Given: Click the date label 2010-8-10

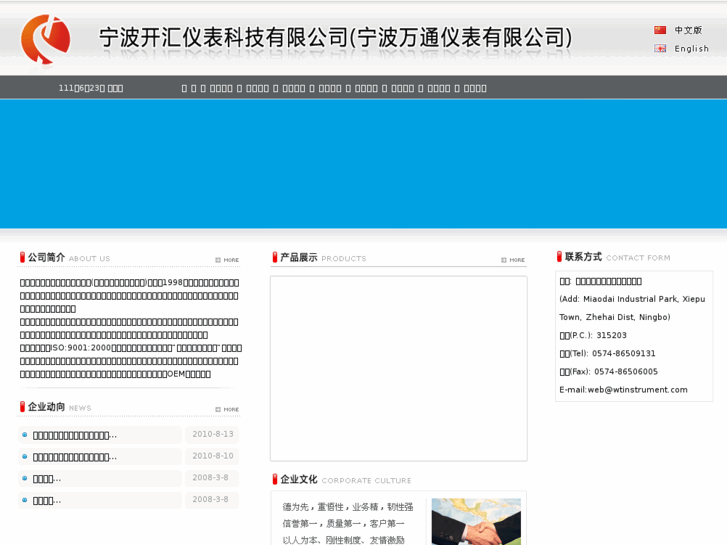Looking at the screenshot, I should (x=213, y=456).
